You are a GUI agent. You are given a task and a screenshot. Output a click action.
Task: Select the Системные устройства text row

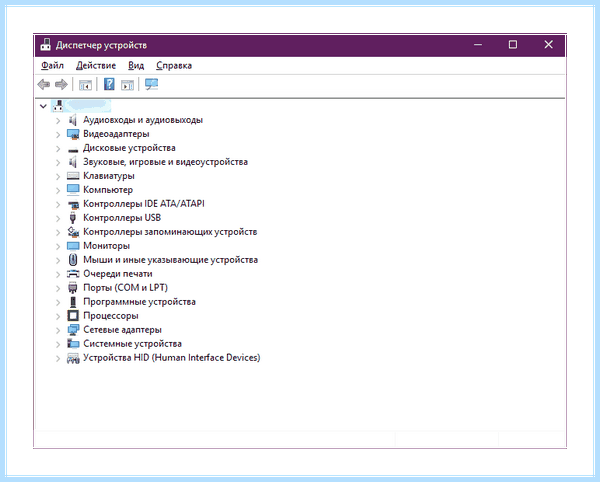tap(132, 344)
